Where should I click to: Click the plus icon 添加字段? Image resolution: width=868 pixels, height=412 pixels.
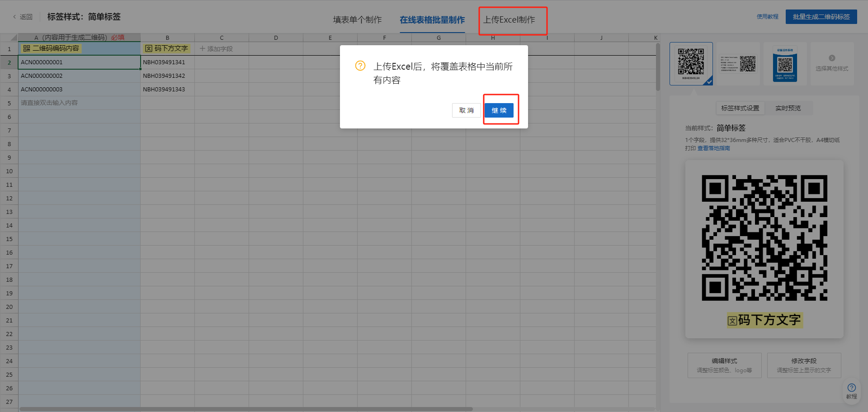(x=203, y=48)
